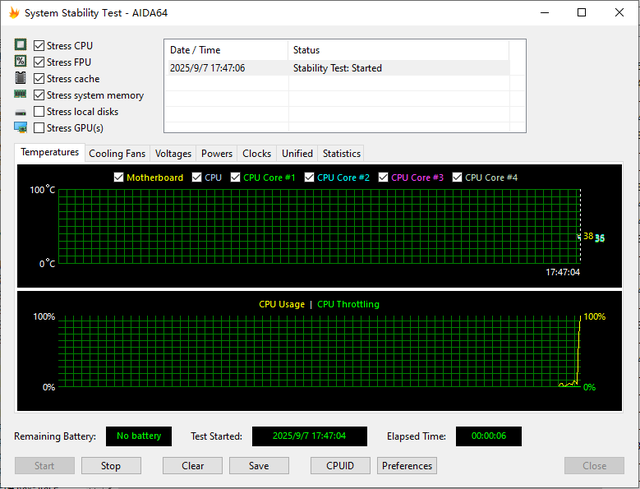Click the CPU chip icon beside Stress CPU
The width and height of the screenshot is (640, 489).
click(x=20, y=44)
